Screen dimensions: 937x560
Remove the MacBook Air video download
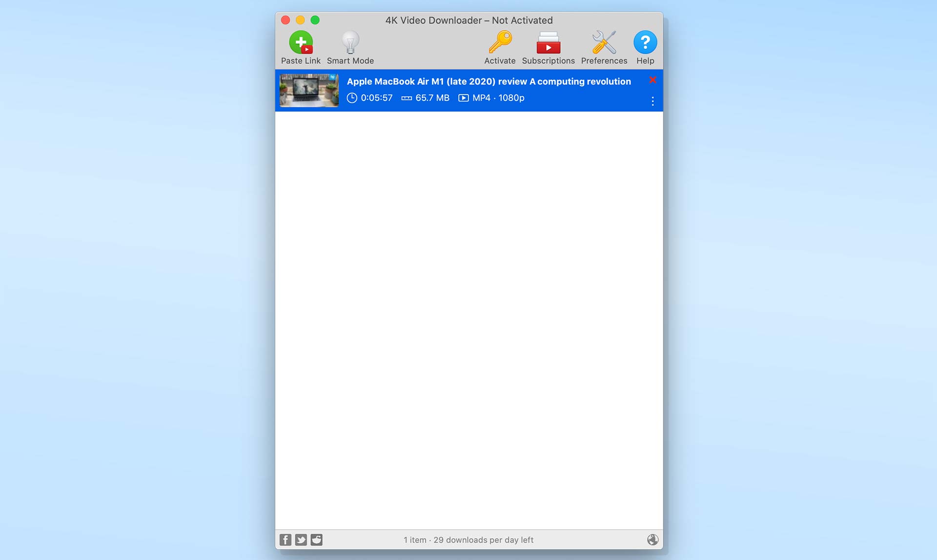[x=653, y=80]
